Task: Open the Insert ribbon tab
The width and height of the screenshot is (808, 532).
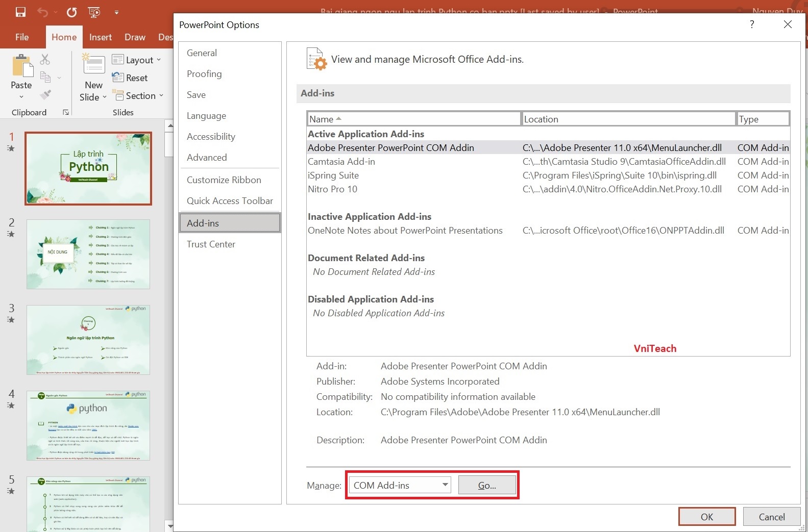Action: 100,37
